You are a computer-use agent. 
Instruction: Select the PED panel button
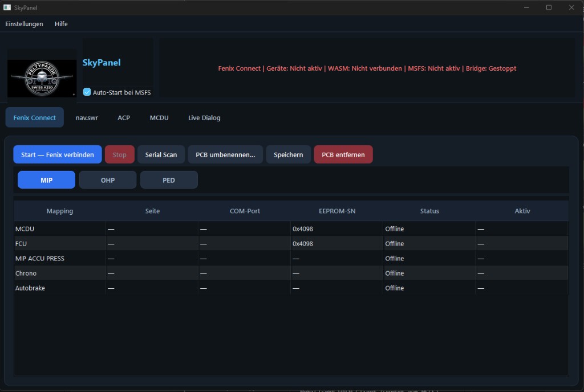[x=169, y=180]
